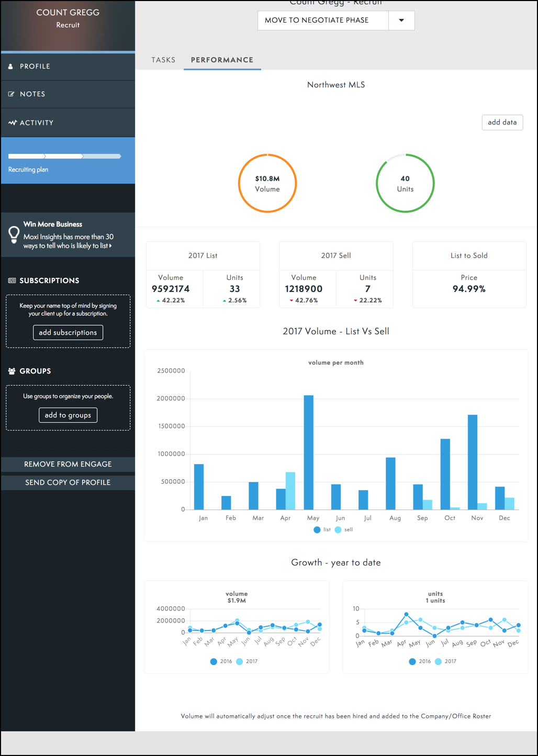538x756 pixels.
Task: Click the Activity pulse icon
Action: point(13,122)
